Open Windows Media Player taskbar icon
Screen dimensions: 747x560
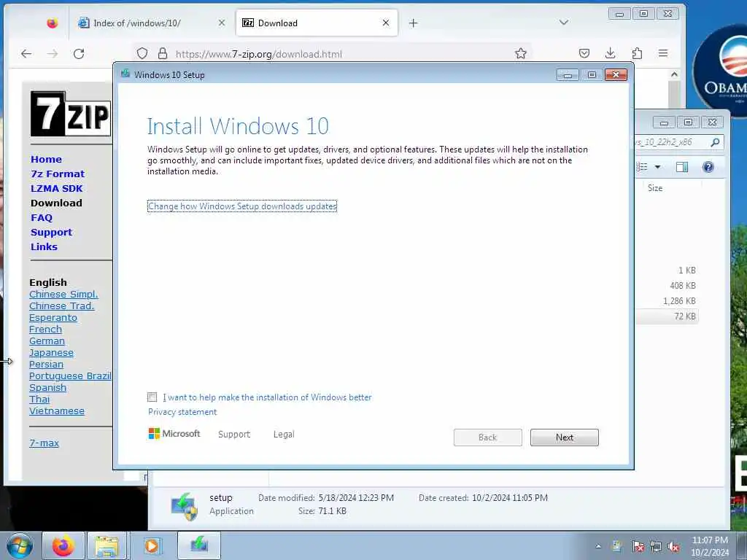[152, 545]
